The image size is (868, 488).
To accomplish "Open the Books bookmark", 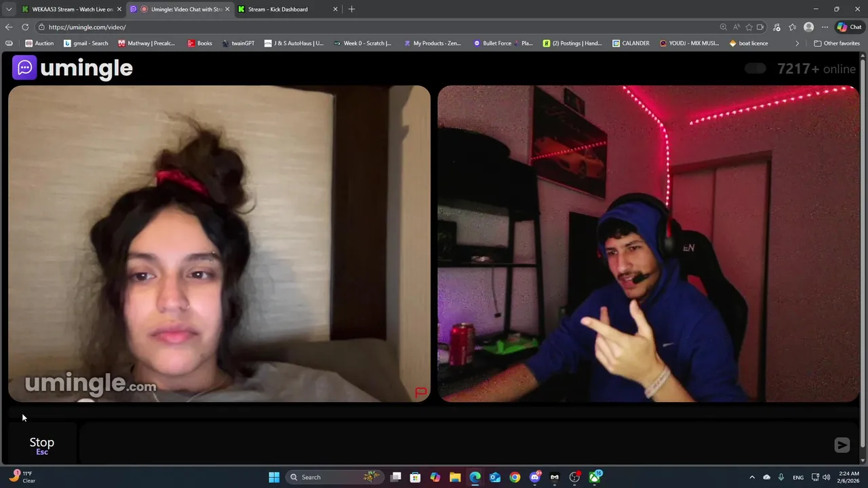I will point(200,43).
